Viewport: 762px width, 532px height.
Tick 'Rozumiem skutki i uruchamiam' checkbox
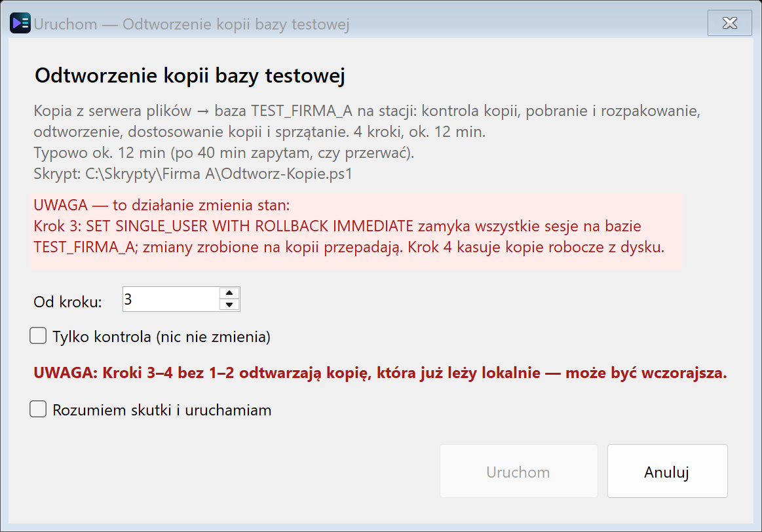38,409
